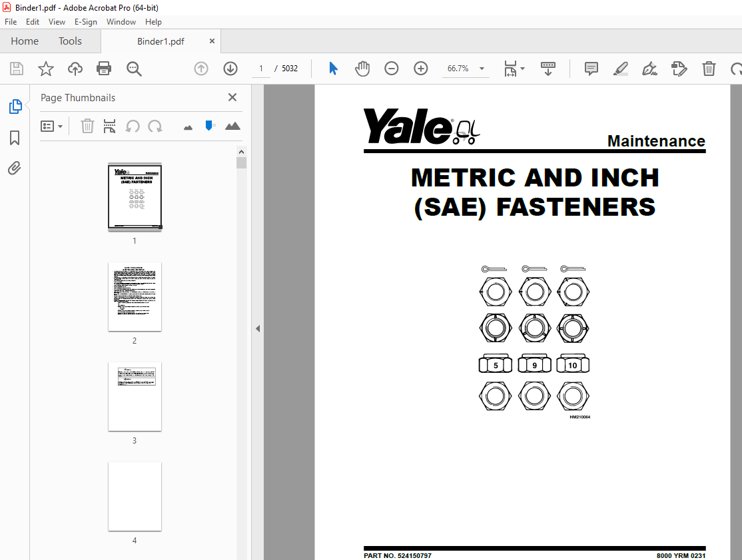Open thumbnail options dropdown menu
The width and height of the screenshot is (742, 560).
coord(51,127)
